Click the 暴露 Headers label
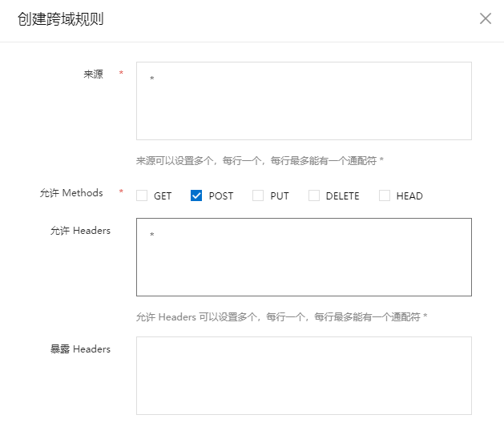 coord(80,349)
